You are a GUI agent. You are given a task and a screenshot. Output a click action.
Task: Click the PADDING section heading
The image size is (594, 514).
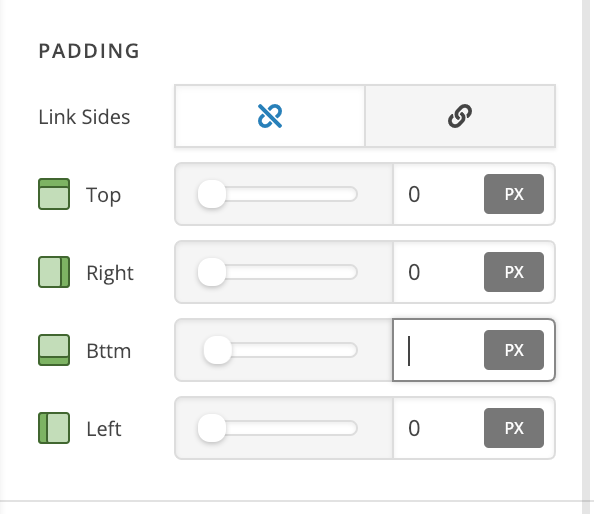coord(89,51)
